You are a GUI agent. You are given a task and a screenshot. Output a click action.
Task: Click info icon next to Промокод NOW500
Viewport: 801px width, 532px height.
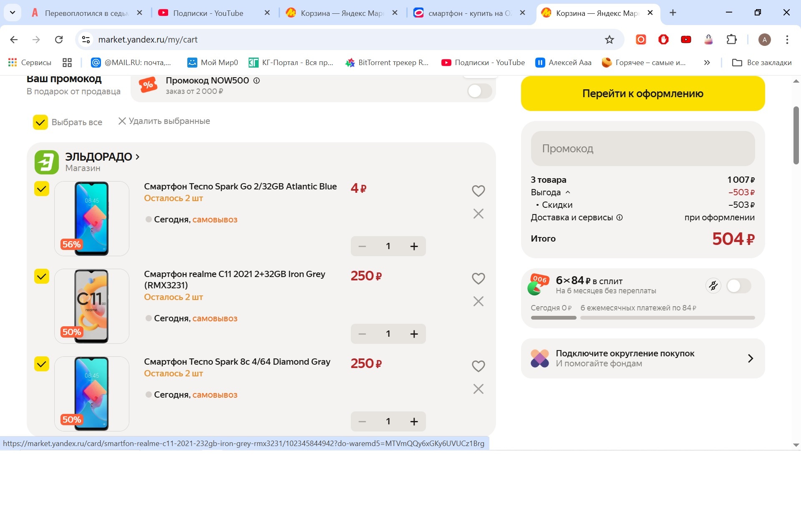257,81
